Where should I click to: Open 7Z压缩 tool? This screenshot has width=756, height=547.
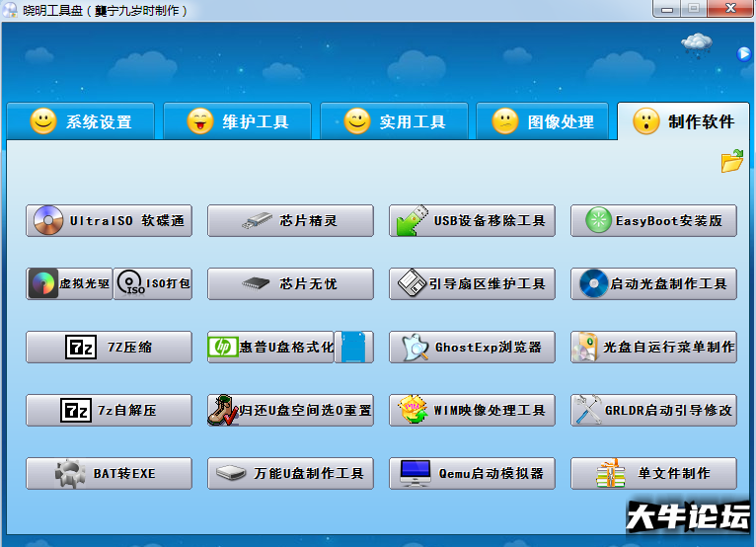[x=109, y=347]
